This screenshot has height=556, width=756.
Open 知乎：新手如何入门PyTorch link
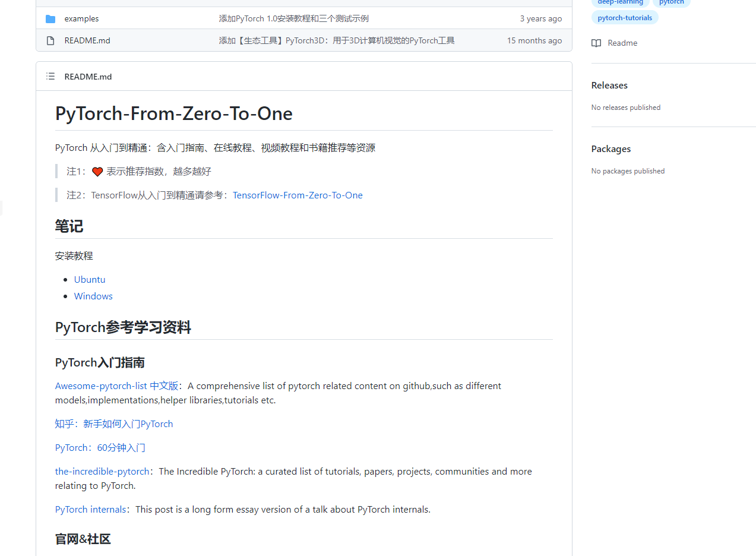tap(114, 424)
